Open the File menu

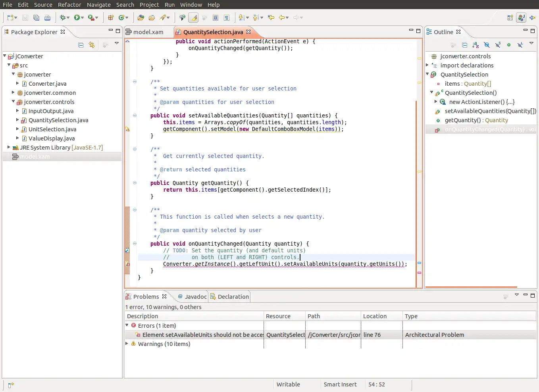click(x=8, y=5)
